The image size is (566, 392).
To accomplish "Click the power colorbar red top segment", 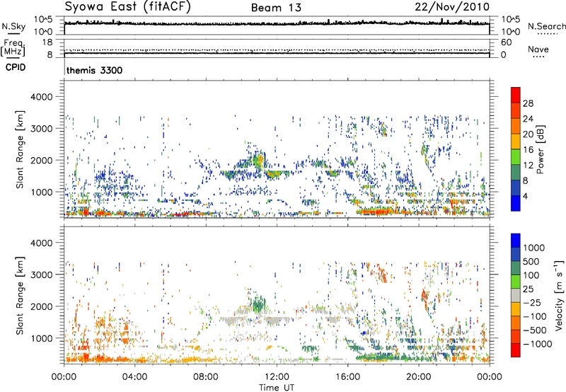I will [516, 96].
